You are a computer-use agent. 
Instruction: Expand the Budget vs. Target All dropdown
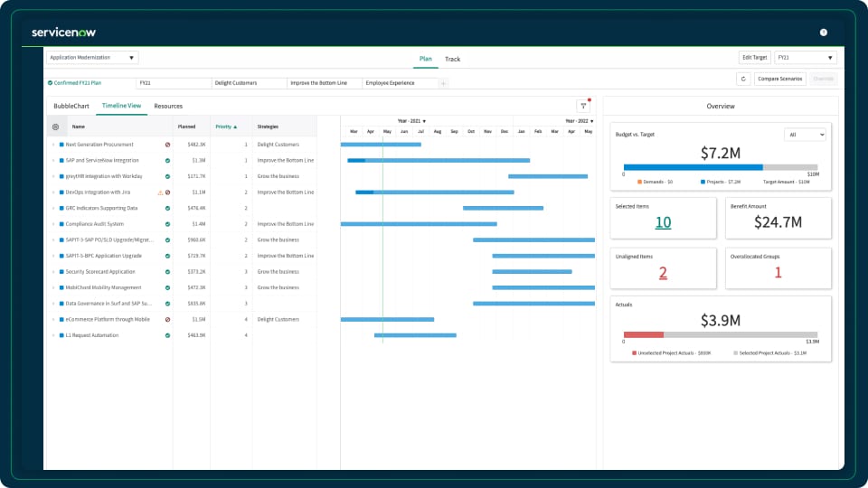[x=805, y=135]
